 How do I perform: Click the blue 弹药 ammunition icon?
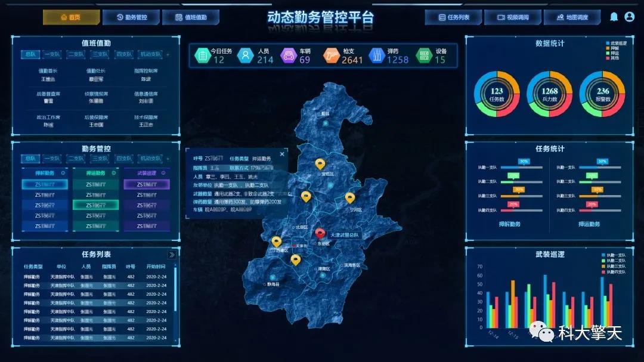377,55
